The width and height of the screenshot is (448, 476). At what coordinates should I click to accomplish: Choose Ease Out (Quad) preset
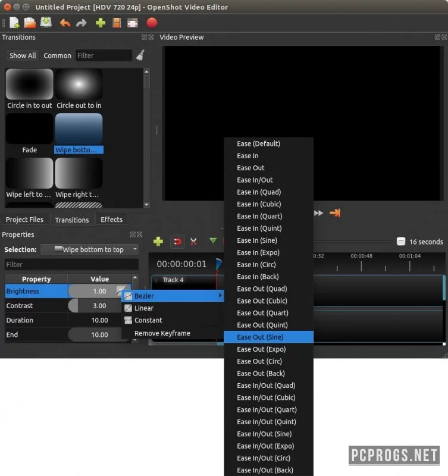268,289
